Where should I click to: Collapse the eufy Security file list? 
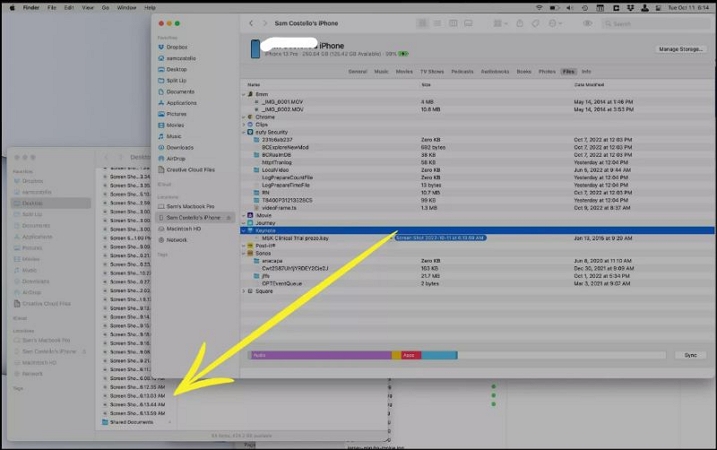pos(244,132)
